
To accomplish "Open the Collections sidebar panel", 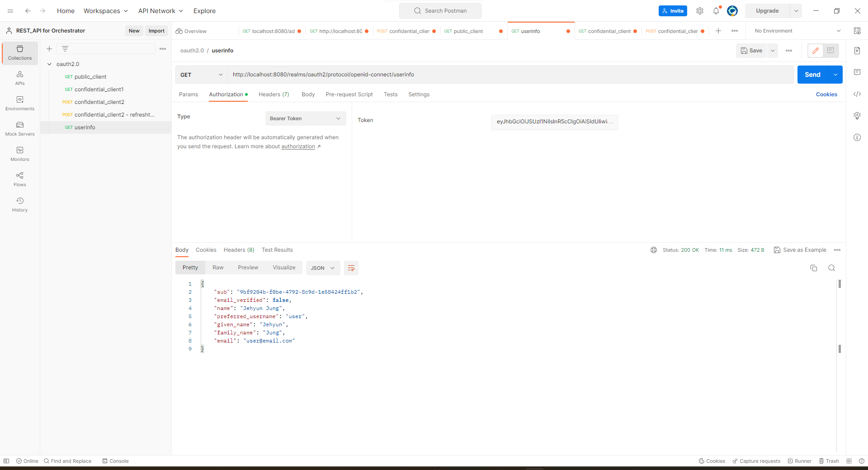I will 20,53.
